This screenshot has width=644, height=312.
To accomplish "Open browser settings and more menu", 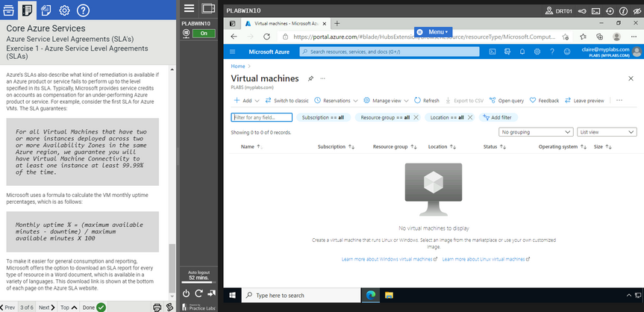I will tap(634, 37).
